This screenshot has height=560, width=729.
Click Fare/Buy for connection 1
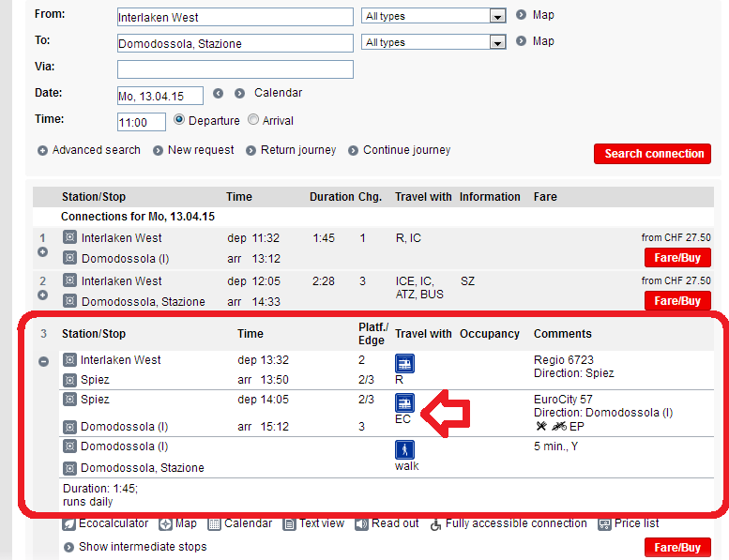677,258
